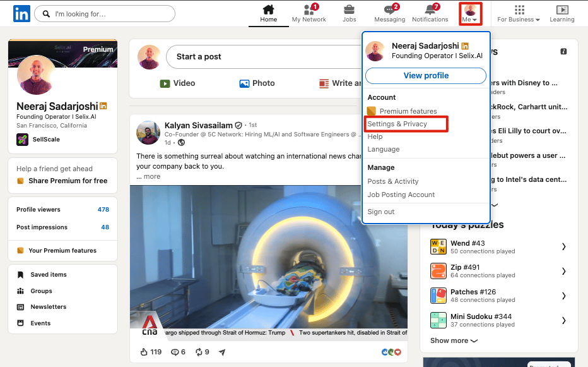The height and width of the screenshot is (367, 588).
Task: Click the repost icon showing 9
Action: tap(199, 352)
